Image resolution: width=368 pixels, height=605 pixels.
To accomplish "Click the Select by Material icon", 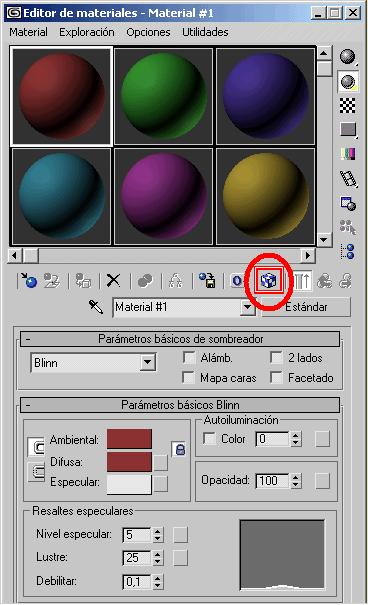I will (348, 227).
